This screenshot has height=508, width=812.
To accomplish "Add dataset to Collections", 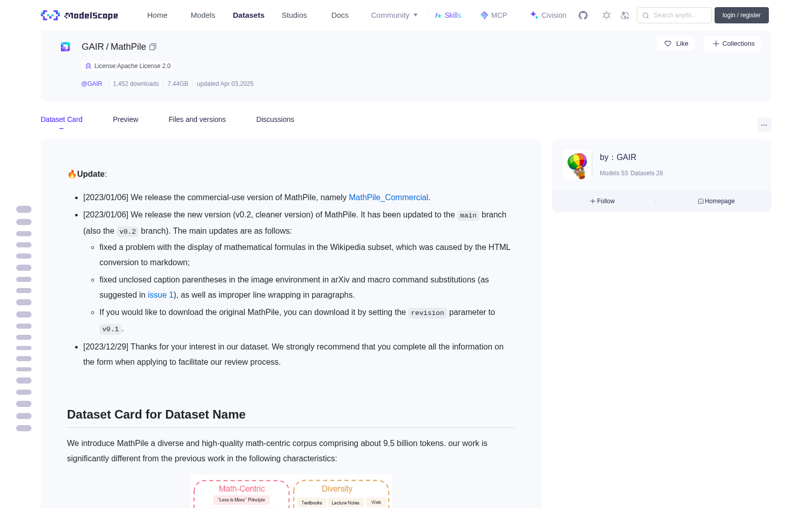I will pyautogui.click(x=733, y=44).
